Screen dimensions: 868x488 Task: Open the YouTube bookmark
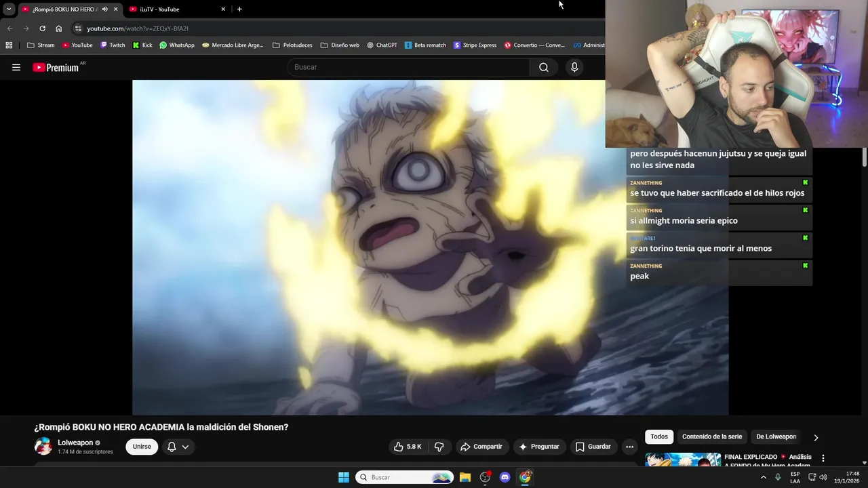tap(77, 45)
